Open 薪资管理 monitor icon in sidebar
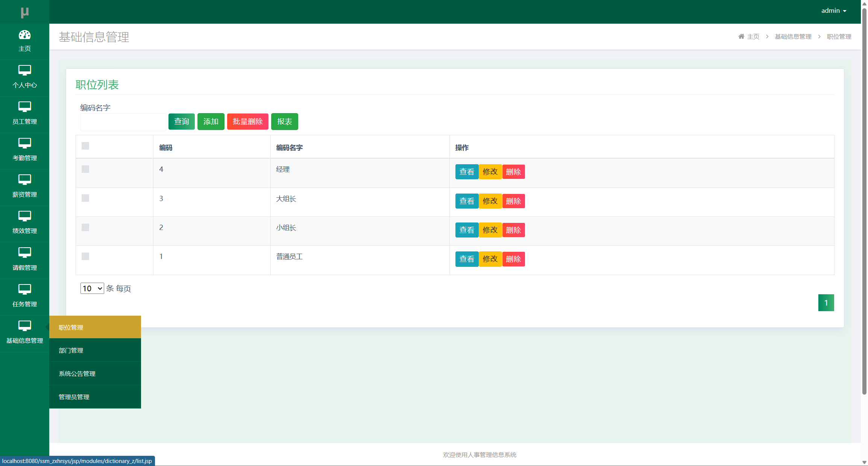This screenshot has width=868, height=466. tap(24, 180)
